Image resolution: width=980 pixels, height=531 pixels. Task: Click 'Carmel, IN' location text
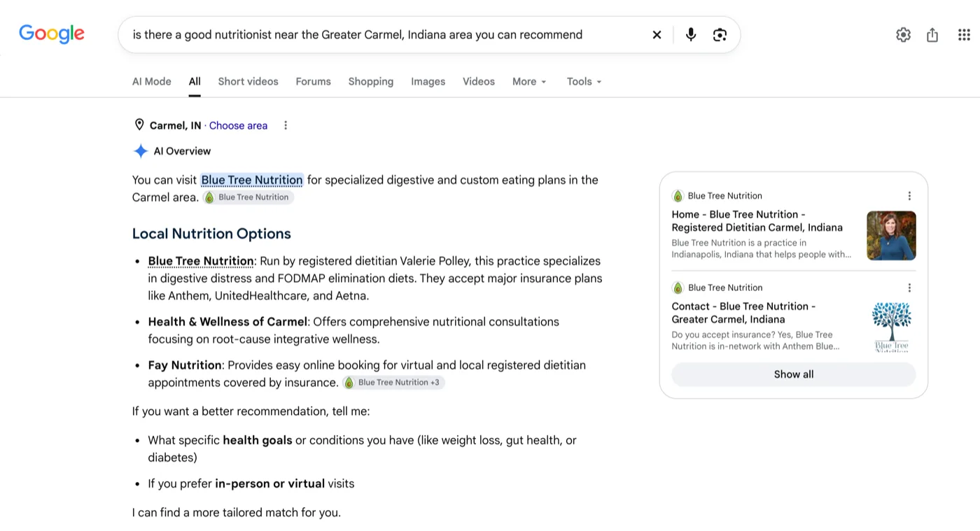tap(175, 125)
